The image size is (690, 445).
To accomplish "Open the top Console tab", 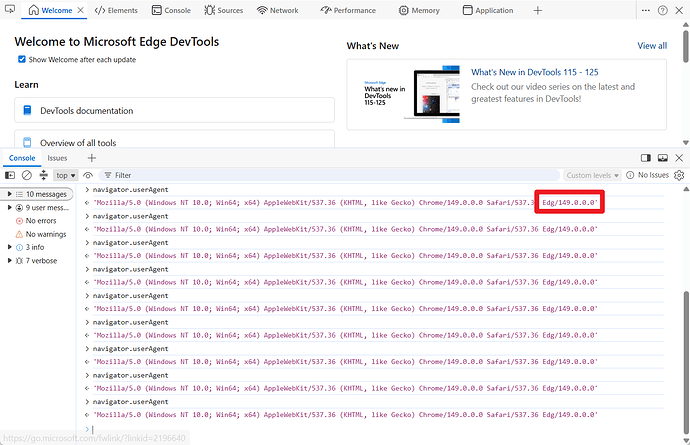I will 171,10.
